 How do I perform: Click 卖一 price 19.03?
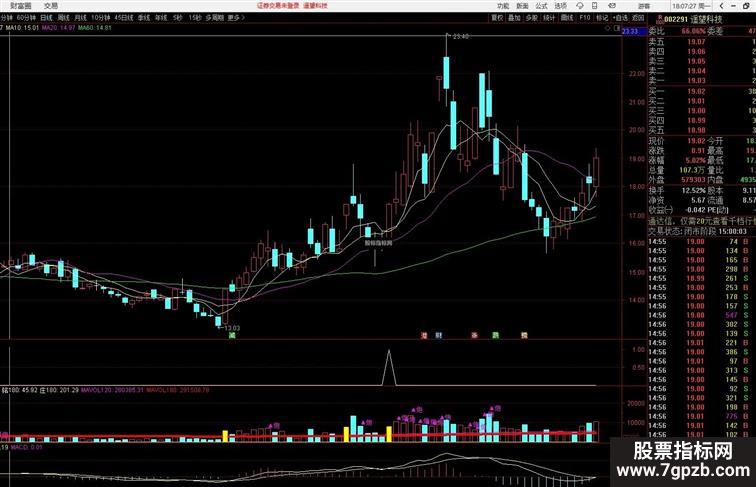pos(696,81)
